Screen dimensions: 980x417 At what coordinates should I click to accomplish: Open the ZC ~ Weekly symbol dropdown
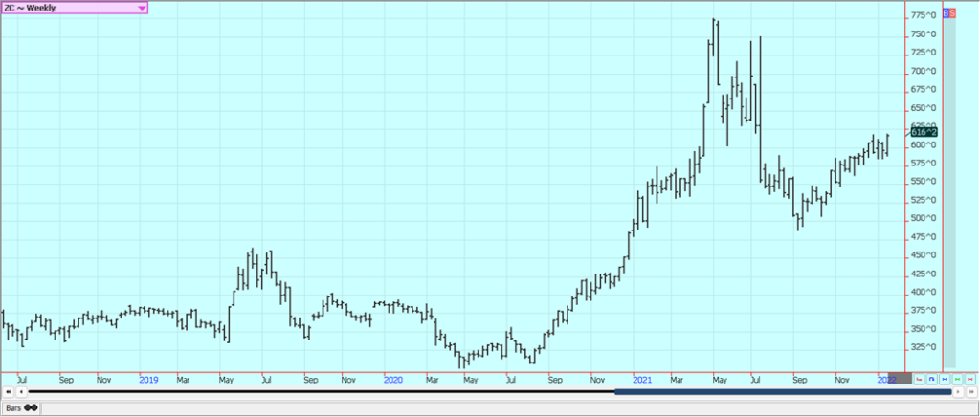click(x=75, y=8)
